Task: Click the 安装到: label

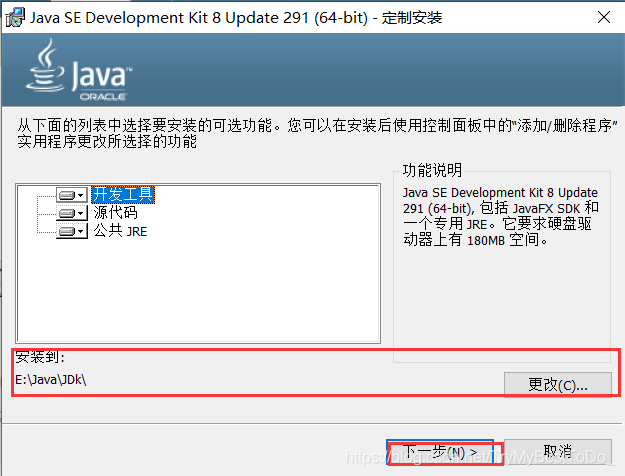Action: (x=40, y=357)
